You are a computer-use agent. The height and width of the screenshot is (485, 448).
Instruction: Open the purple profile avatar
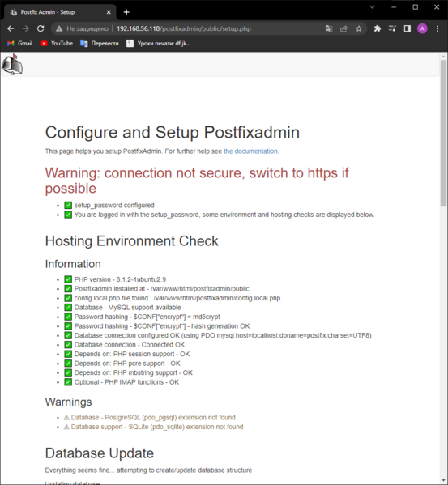click(422, 29)
